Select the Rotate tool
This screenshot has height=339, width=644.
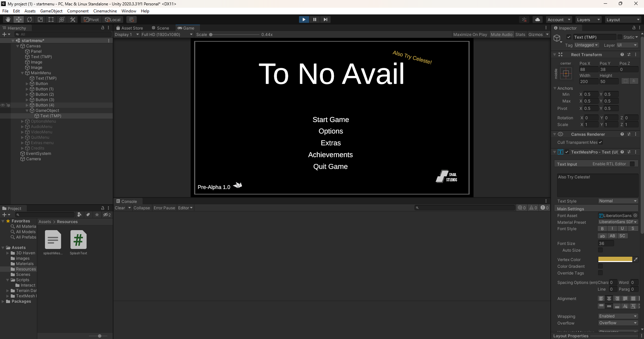point(30,19)
